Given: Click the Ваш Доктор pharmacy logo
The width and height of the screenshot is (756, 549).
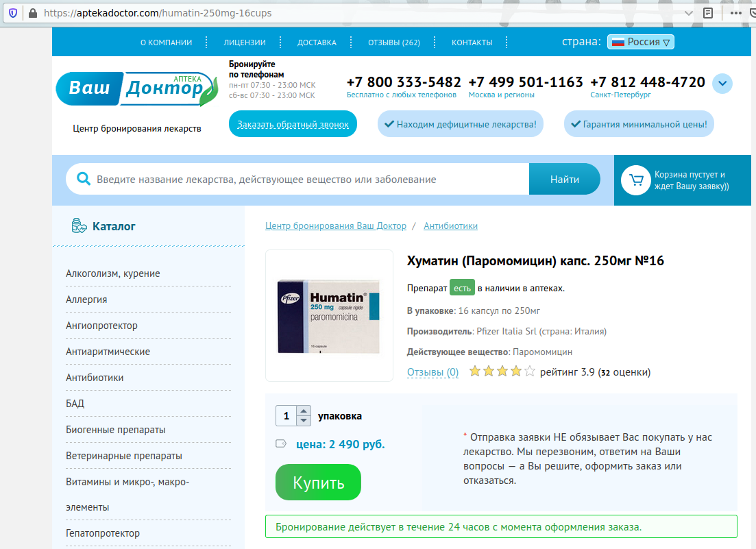Looking at the screenshot, I should 137,88.
